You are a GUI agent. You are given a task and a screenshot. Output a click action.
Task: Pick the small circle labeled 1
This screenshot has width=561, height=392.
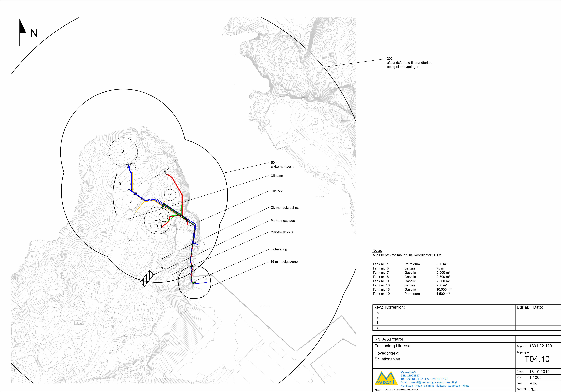(163, 217)
